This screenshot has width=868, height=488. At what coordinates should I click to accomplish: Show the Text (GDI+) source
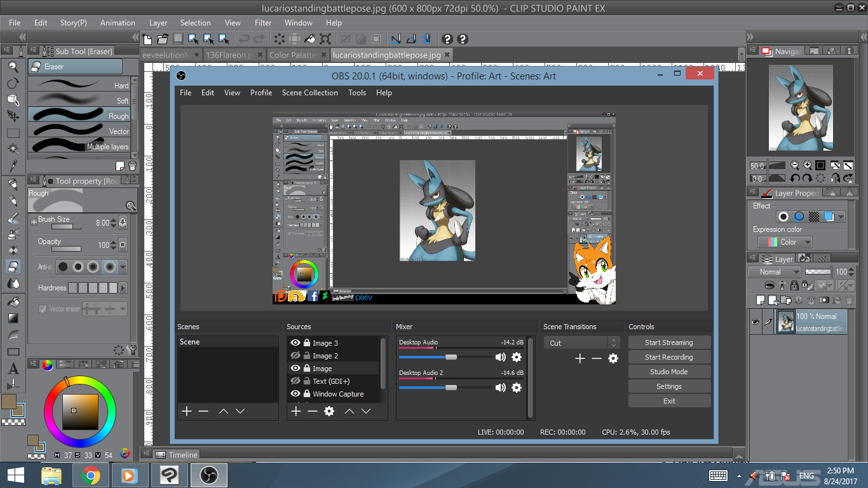pos(295,381)
